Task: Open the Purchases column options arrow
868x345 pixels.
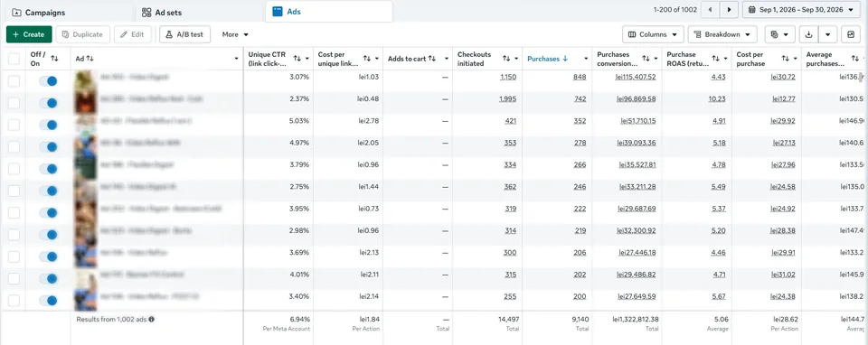Action: coord(586,59)
